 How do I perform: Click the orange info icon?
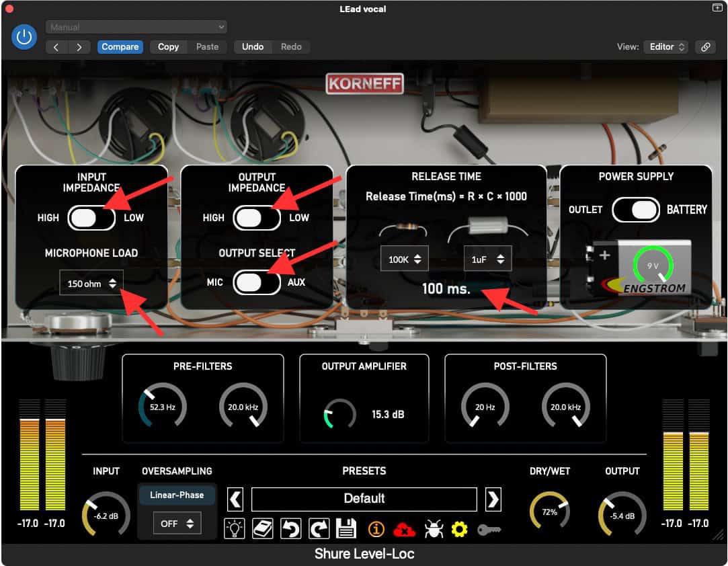[x=376, y=529]
